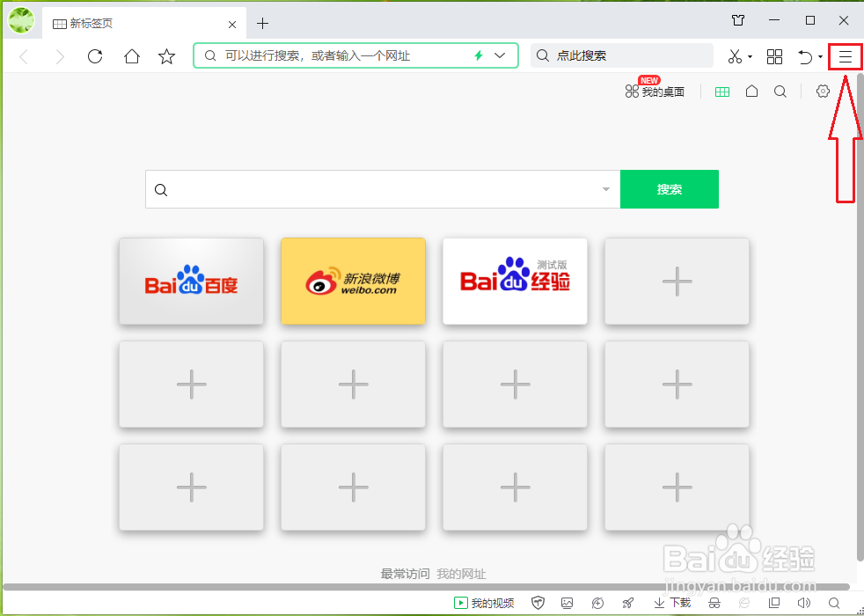Open the 我的桌面 desktop panel
Viewport: 864px width, 616px height.
point(655,92)
